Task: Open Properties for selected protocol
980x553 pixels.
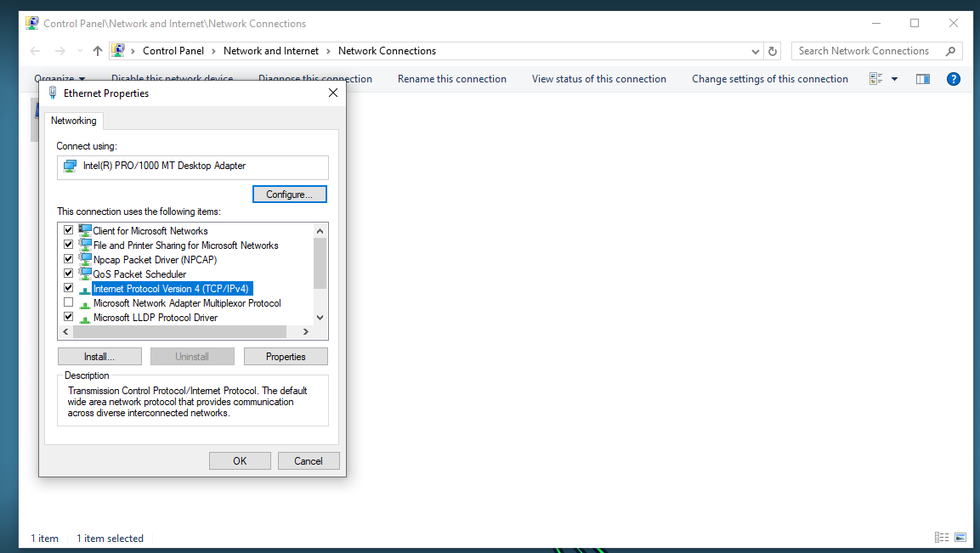Action: (286, 357)
